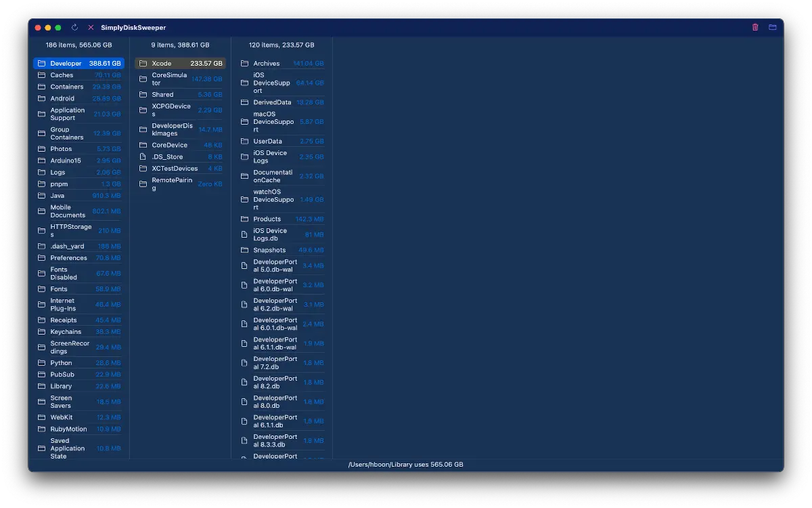Open the macOS DeviceSupport entry
The height and width of the screenshot is (508, 812).
pos(281,122)
